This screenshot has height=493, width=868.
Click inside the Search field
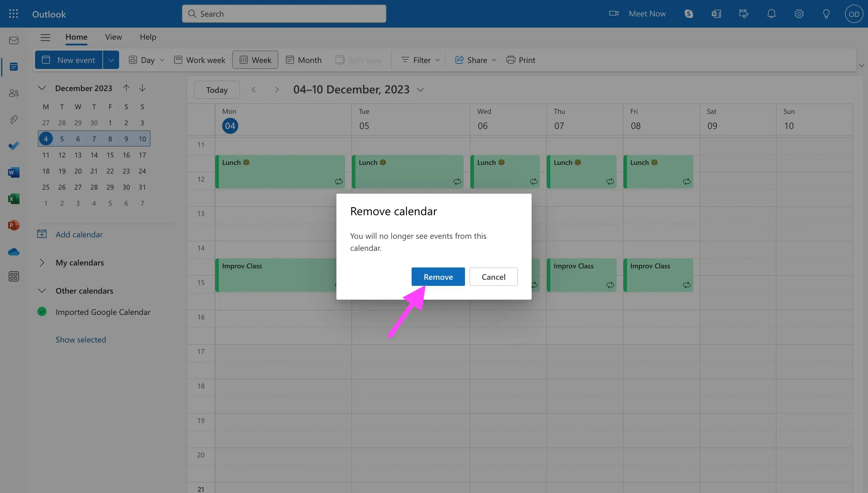[x=284, y=14]
